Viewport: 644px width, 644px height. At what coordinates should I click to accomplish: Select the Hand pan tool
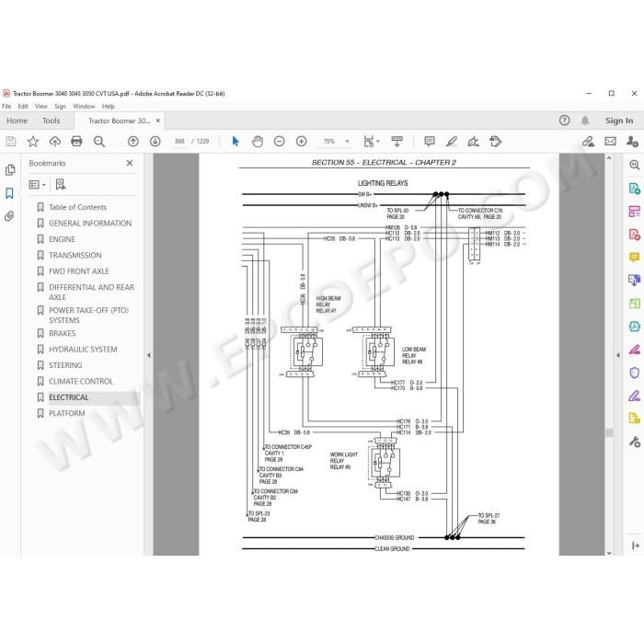(257, 142)
